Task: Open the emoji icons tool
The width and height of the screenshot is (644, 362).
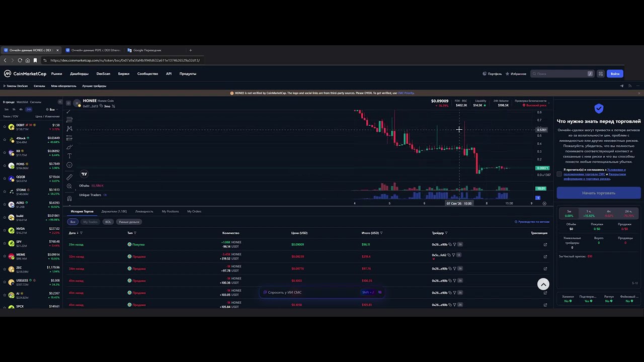Action: [69, 165]
